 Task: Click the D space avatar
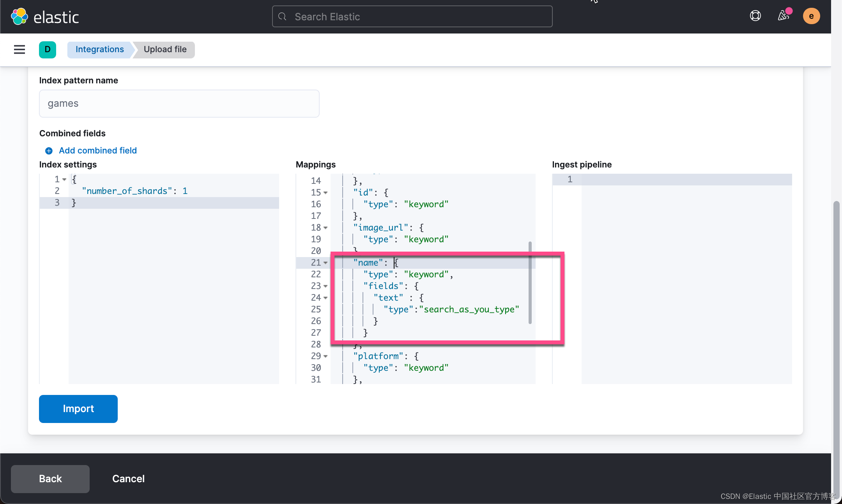tap(48, 49)
